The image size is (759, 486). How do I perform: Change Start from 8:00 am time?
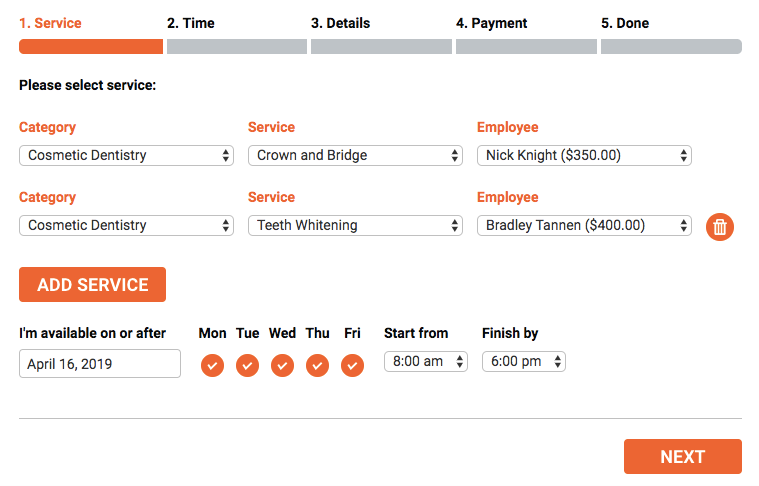426,362
